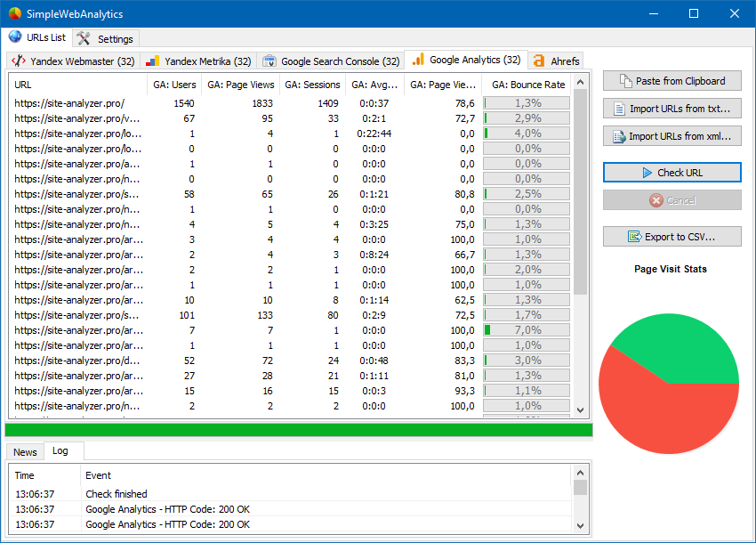This screenshot has height=543, width=756.
Task: Click the tools icon beside Settings
Action: [84, 38]
